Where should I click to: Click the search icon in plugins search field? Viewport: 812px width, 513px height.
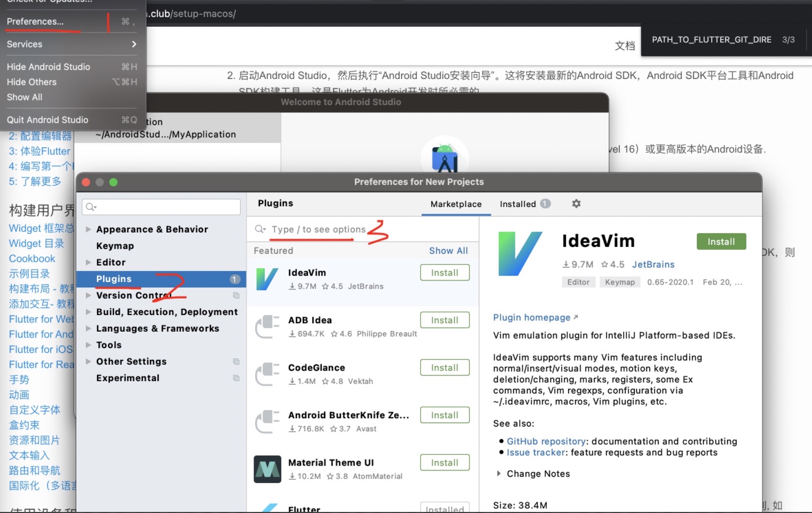pos(260,229)
